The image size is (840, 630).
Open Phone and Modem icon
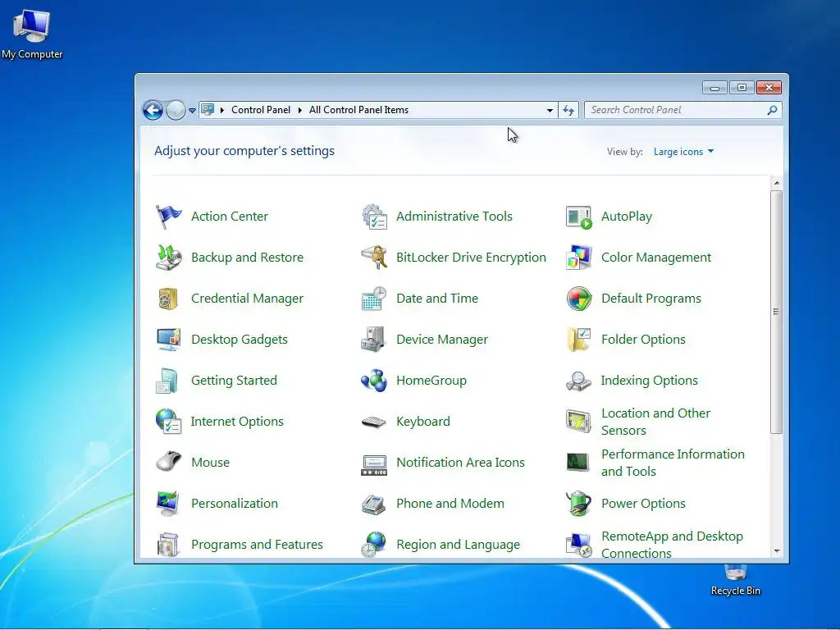(374, 504)
